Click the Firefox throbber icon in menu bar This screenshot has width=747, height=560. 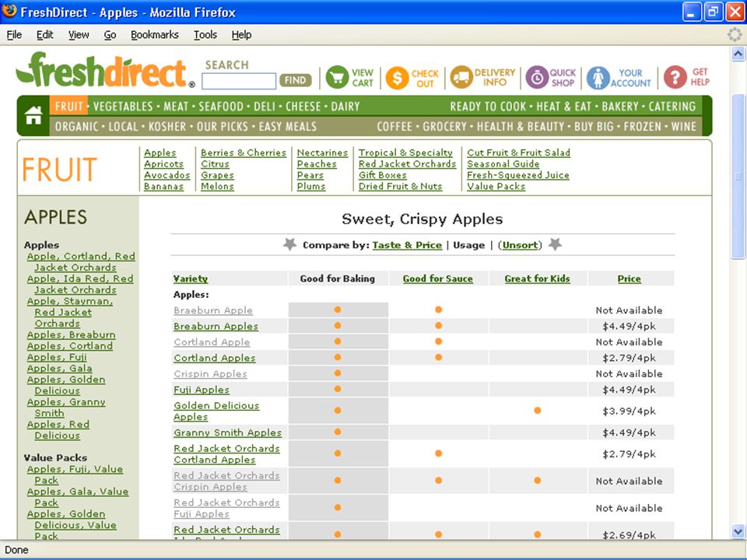coord(735,34)
